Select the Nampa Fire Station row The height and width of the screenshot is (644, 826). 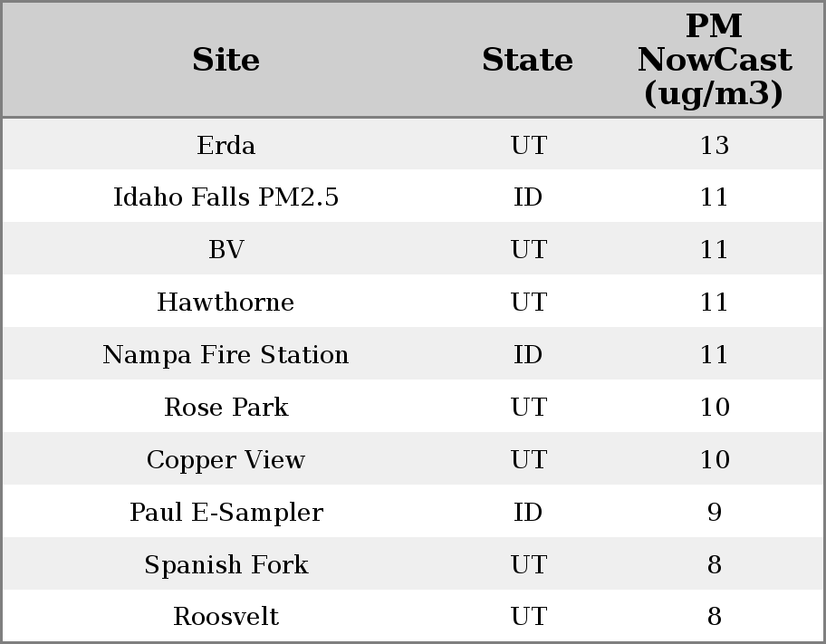pyautogui.click(x=226, y=355)
